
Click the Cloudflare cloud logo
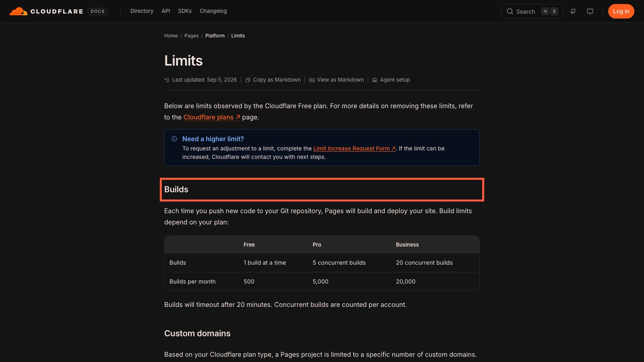coord(19,11)
